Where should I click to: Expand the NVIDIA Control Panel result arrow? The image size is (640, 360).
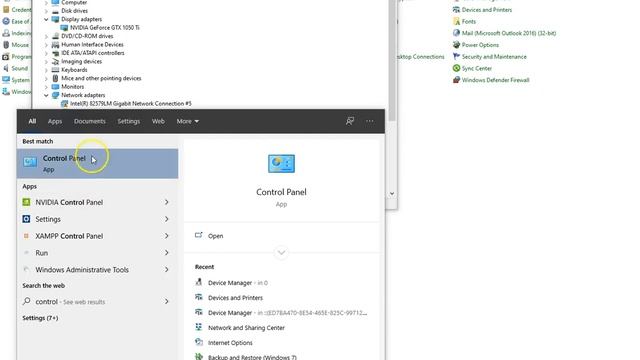(x=167, y=202)
